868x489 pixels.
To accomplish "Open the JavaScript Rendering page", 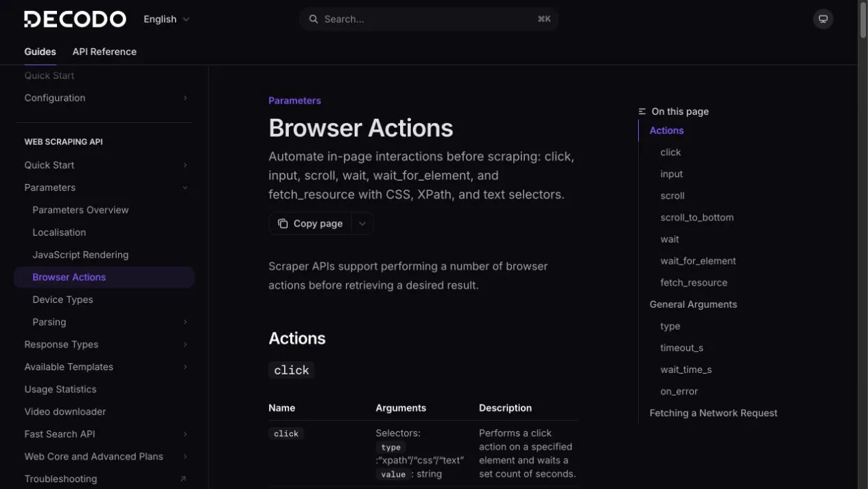I will pyautogui.click(x=80, y=255).
